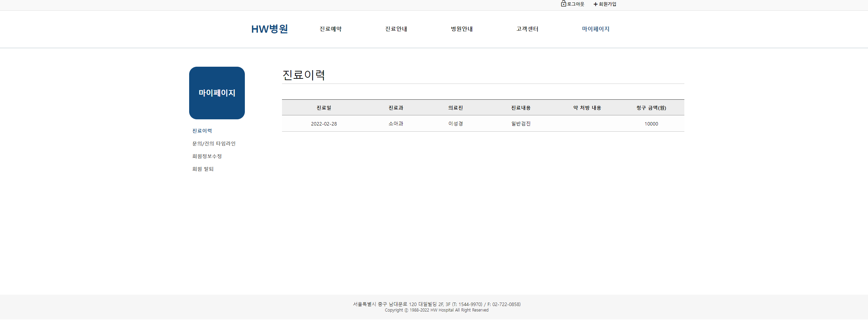Select 진료이력 in the sidebar
868x327 pixels.
[x=202, y=131]
